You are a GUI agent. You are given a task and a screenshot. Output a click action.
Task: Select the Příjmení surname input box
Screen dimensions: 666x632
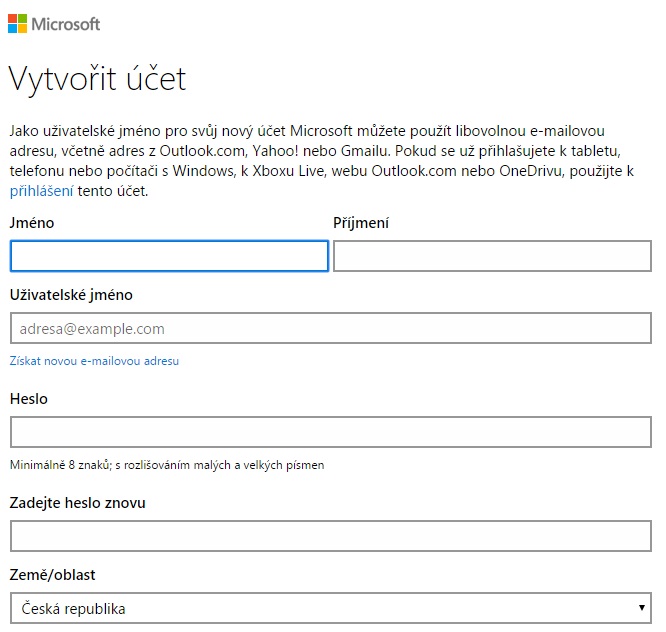point(492,256)
